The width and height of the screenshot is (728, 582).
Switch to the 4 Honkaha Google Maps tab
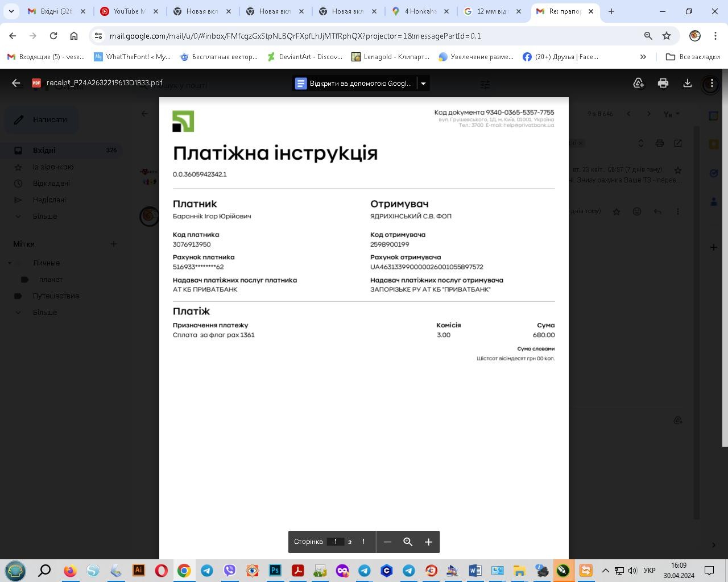coord(420,11)
